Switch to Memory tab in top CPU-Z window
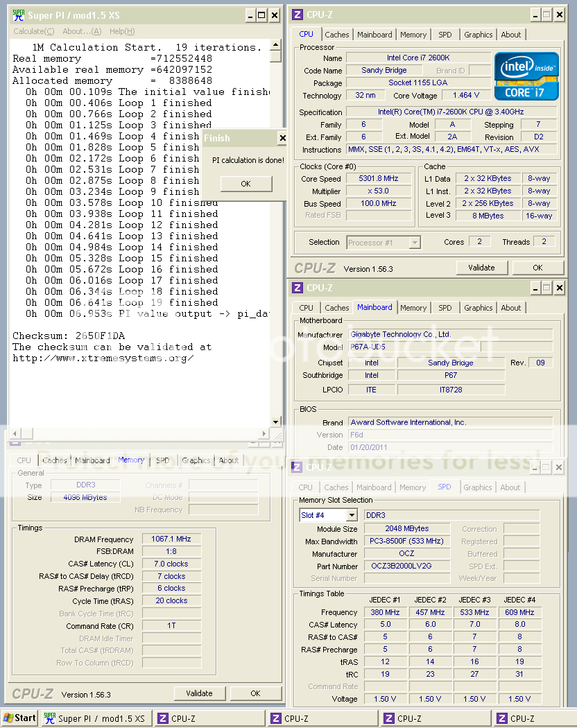The height and width of the screenshot is (728, 577). pyautogui.click(x=413, y=35)
